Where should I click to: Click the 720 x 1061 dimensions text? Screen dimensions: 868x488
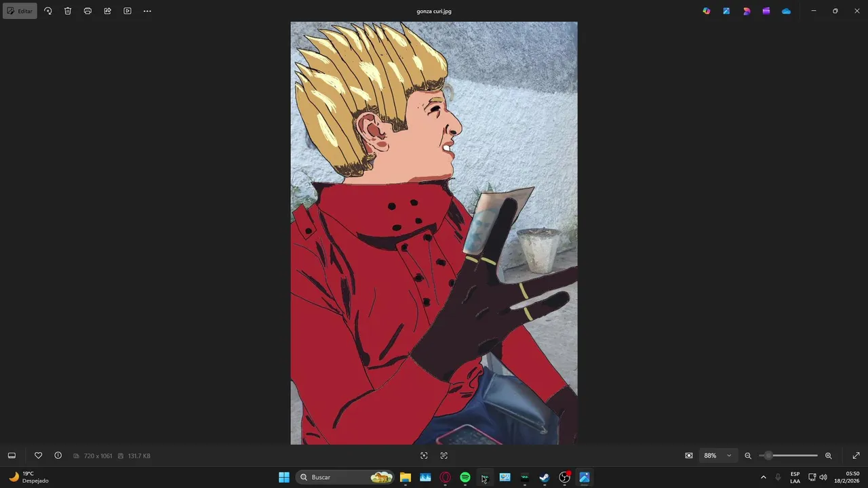(98, 456)
